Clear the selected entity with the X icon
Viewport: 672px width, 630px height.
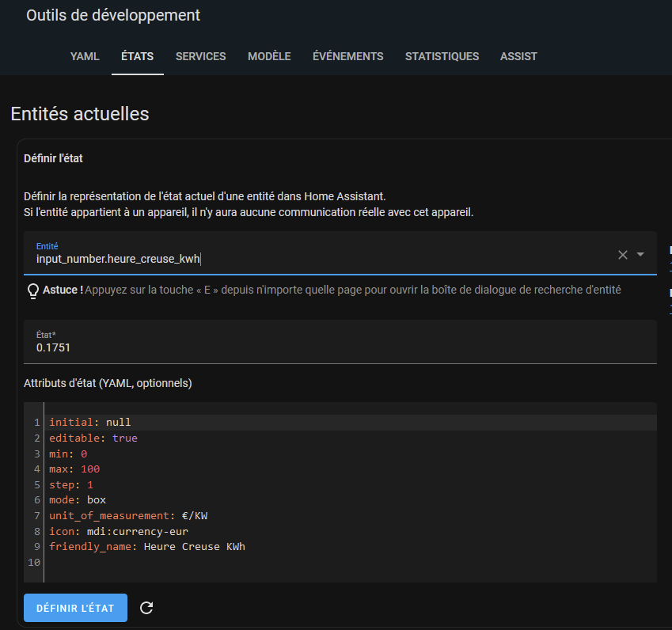(622, 254)
